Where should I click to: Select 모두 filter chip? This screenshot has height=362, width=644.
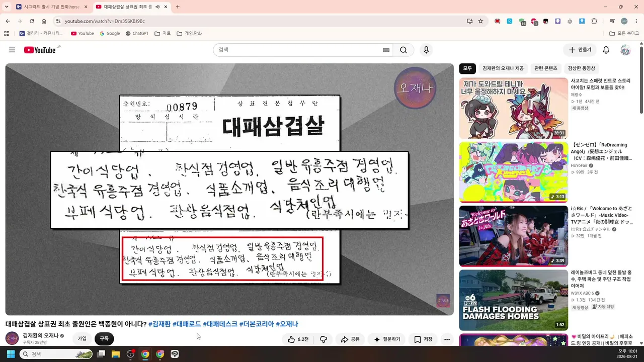tap(468, 68)
